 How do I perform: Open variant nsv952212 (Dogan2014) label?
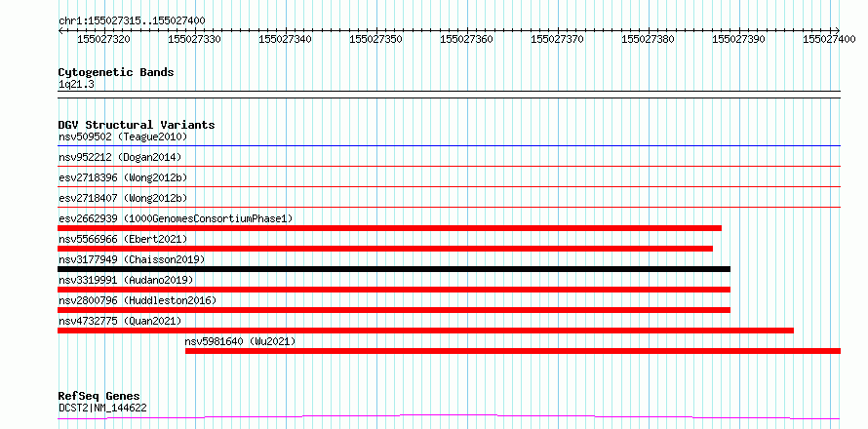(120, 157)
